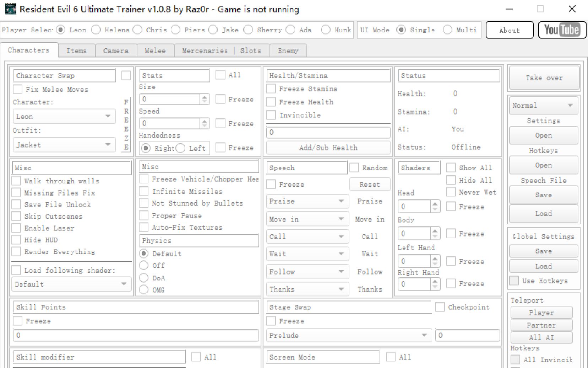This screenshot has height=368, width=588.
Task: Click the Skill Points value field
Action: pyautogui.click(x=136, y=335)
